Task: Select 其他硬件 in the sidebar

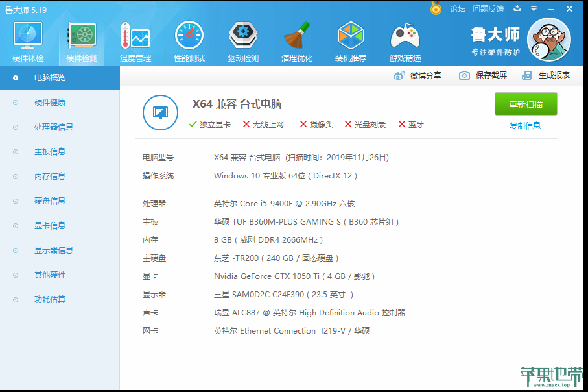Action: pyautogui.click(x=60, y=275)
